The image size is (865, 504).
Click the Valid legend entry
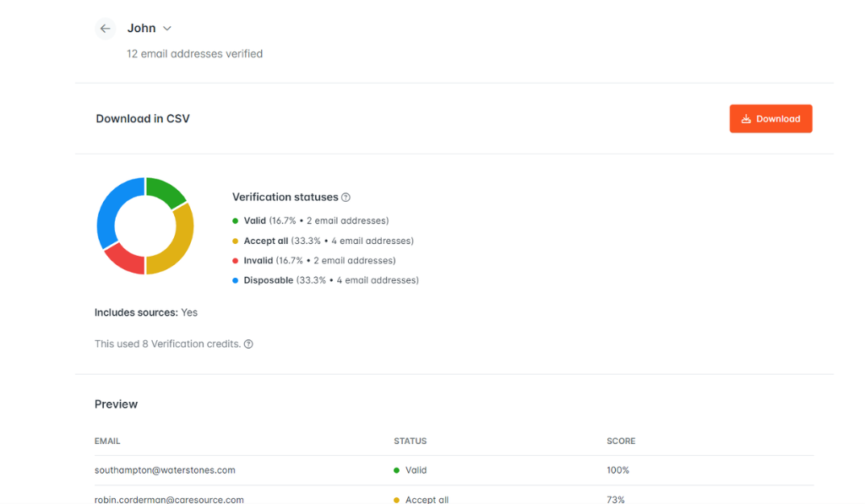click(311, 220)
